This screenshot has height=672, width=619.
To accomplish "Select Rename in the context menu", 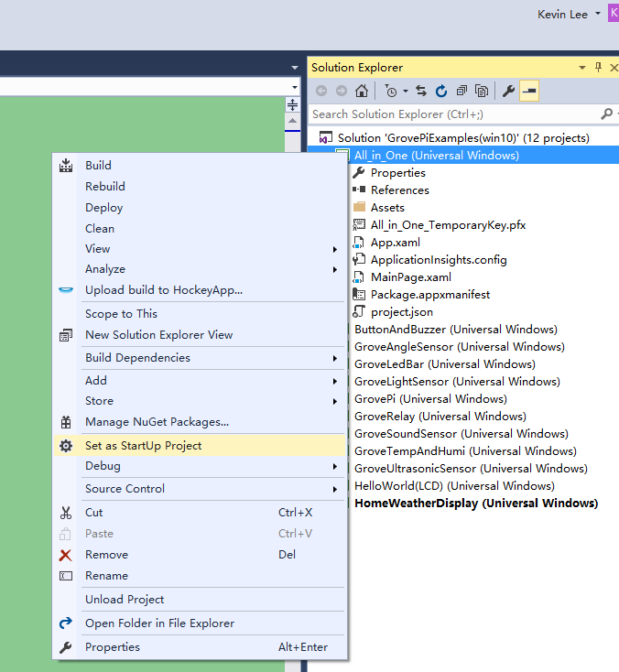I will pos(200,576).
